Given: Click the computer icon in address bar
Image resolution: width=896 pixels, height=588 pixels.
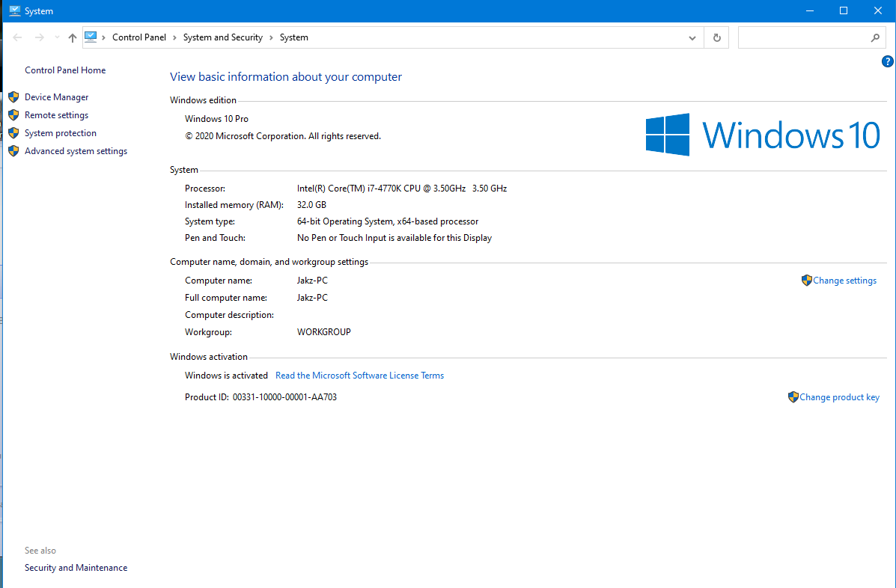Looking at the screenshot, I should coord(91,37).
